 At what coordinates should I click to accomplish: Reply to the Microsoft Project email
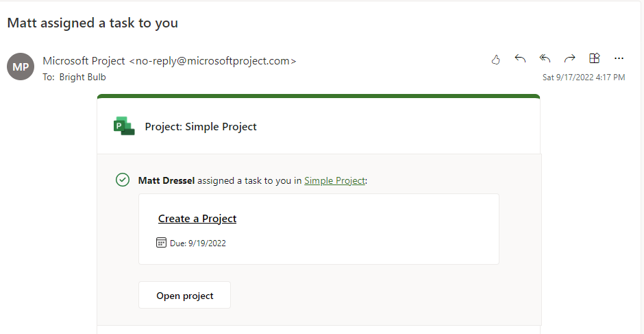520,59
